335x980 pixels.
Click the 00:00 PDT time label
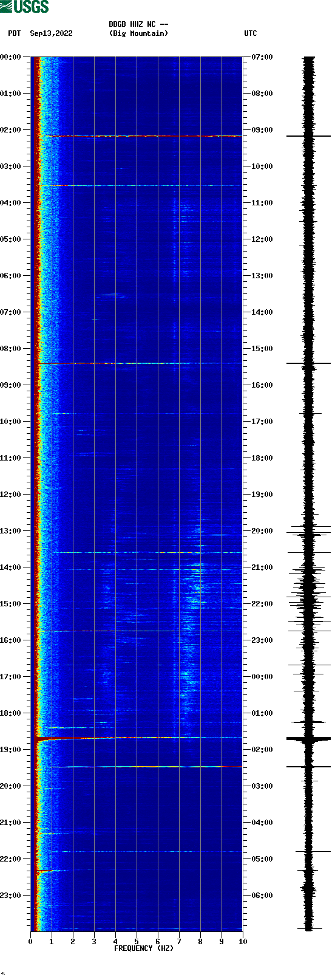11,57
